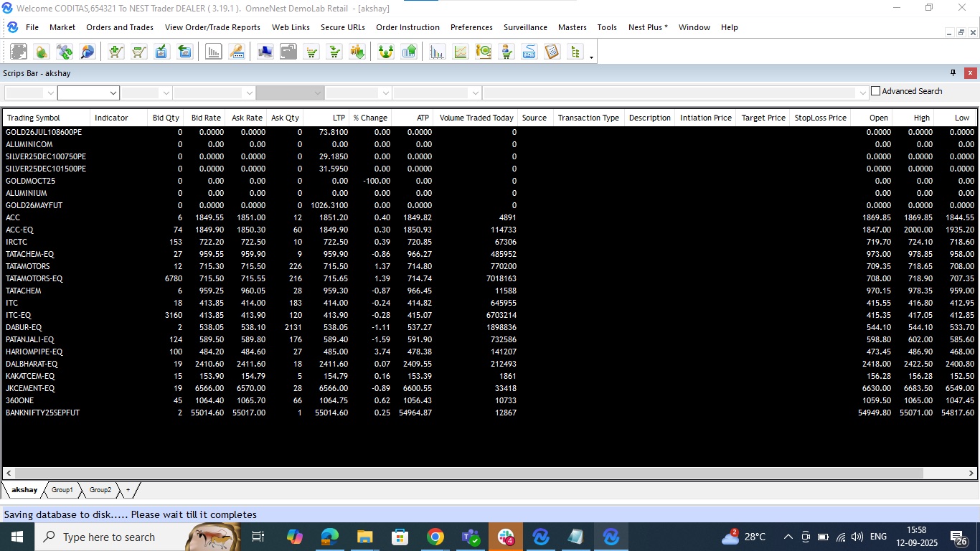Viewport: 980px width, 551px height.
Task: Open Microsoft Edge from the taskbar
Action: (x=329, y=537)
